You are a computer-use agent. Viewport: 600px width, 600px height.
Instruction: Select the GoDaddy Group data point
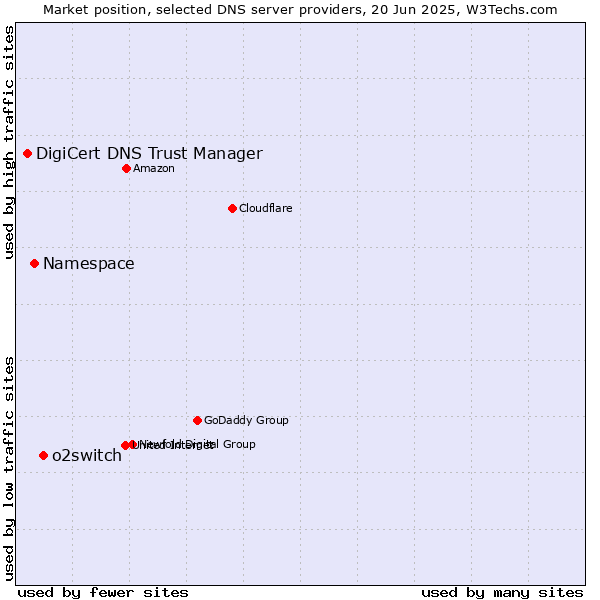pos(197,421)
